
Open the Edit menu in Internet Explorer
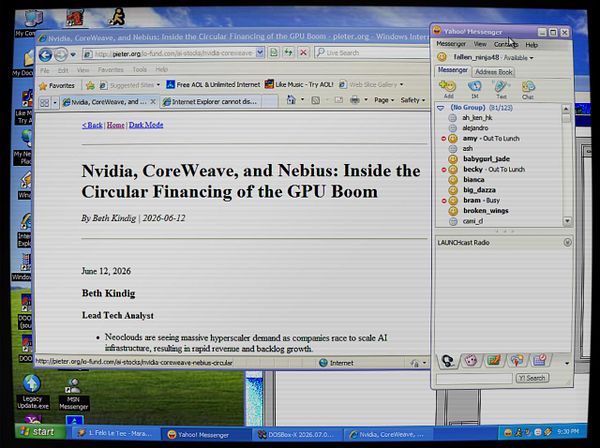point(63,70)
